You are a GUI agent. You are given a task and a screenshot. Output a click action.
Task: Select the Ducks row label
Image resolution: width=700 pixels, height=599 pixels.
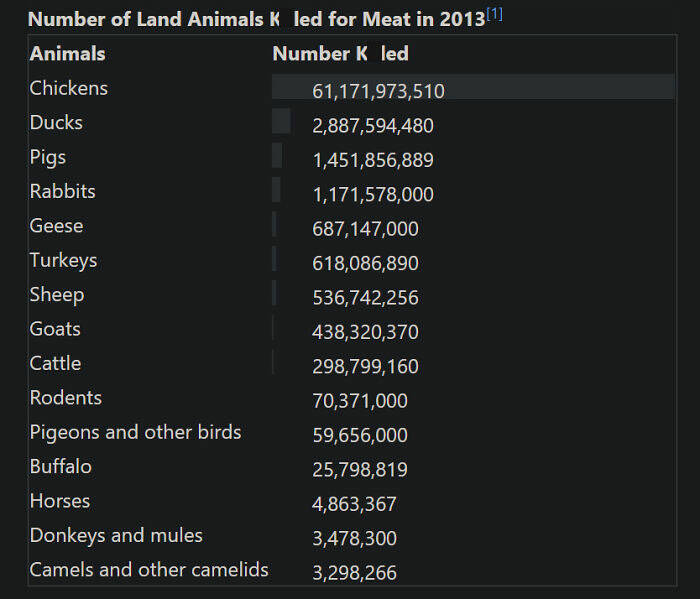click(x=56, y=123)
